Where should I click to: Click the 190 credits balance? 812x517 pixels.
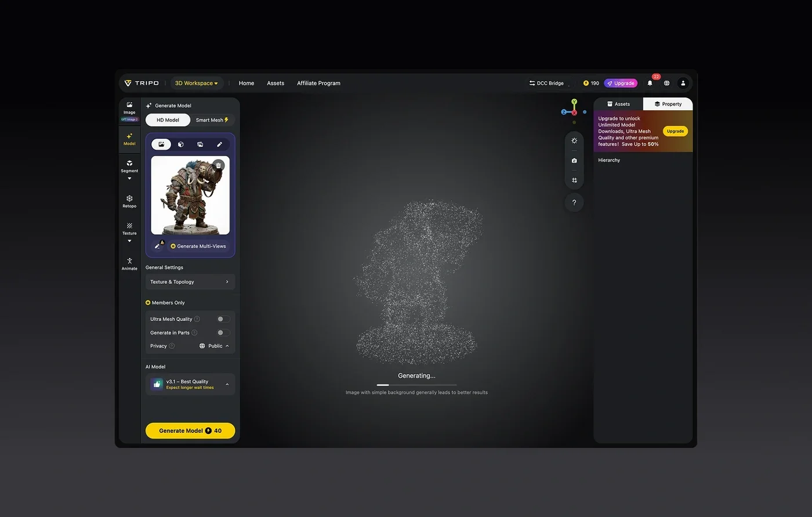[x=591, y=83]
